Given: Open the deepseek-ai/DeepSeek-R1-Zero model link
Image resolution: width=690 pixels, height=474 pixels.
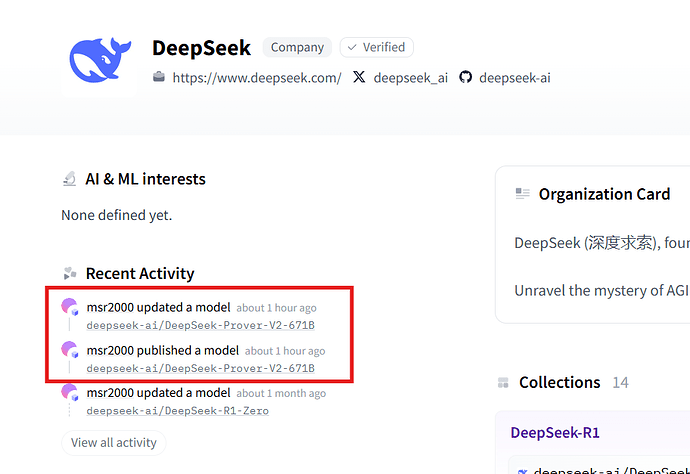Looking at the screenshot, I should [178, 411].
